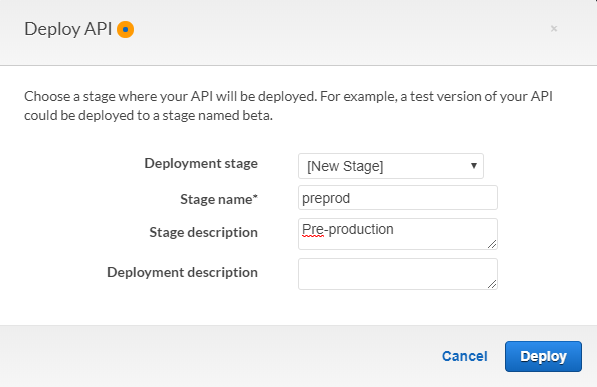The width and height of the screenshot is (597, 387).
Task: Click the Stage name input field
Action: [397, 198]
